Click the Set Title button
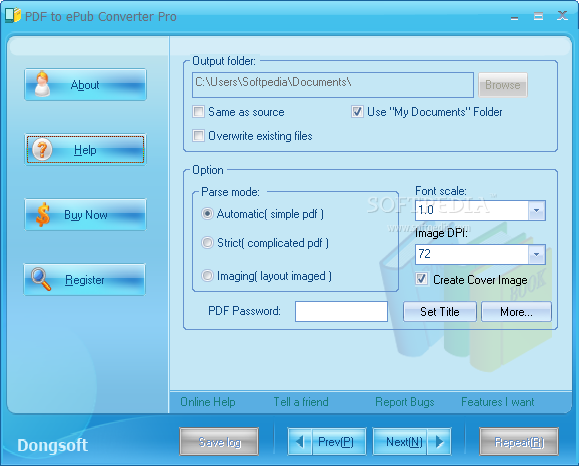Image resolution: width=579 pixels, height=466 pixels. pos(440,312)
